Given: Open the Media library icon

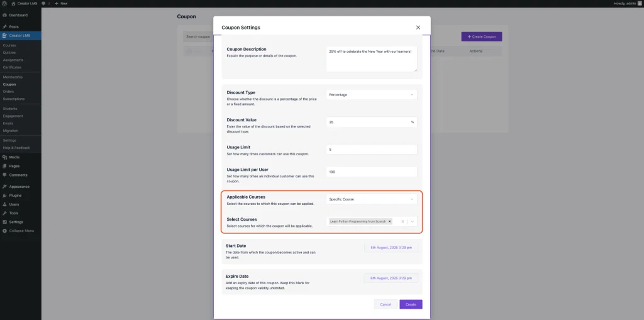Looking at the screenshot, I should point(4,157).
